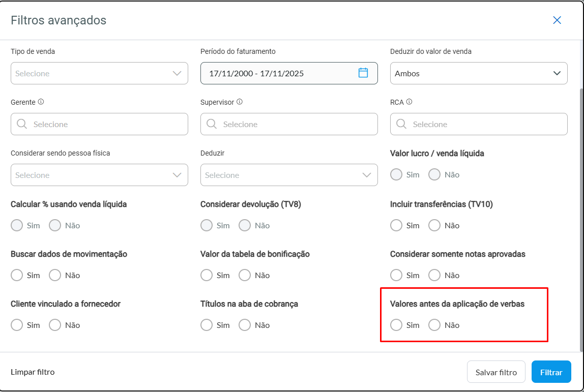Select Sim for Valores antes da aplicação de verbas

point(396,325)
